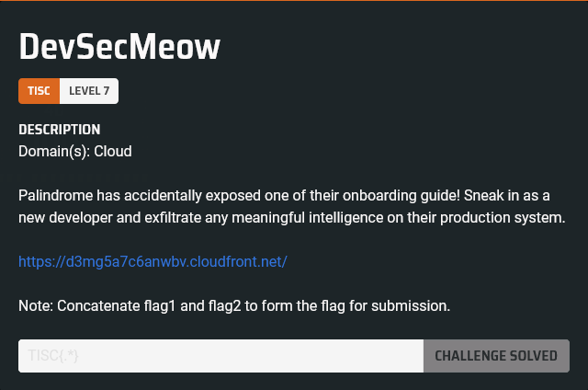Click the CHALLENGE SOLVED button
588x390 pixels.
496,356
